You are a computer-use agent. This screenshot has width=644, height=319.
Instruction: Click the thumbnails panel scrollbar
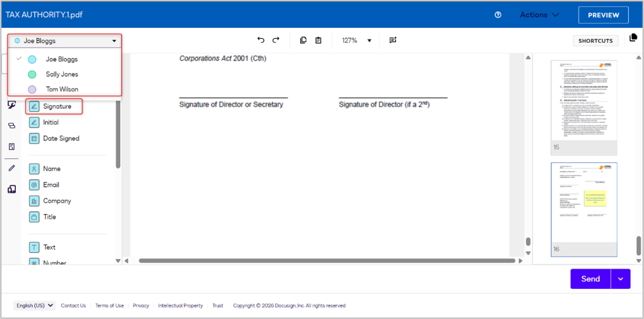[639, 245]
